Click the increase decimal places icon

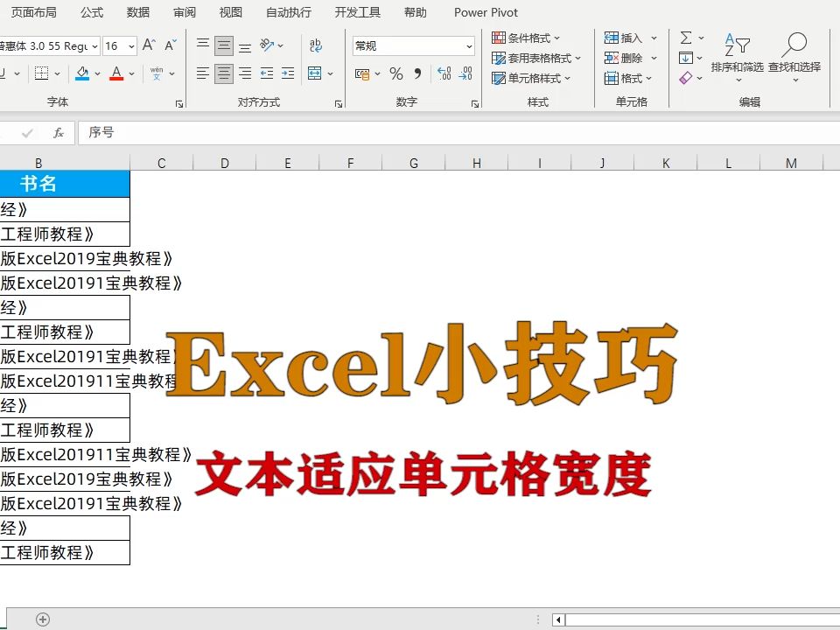click(x=444, y=73)
